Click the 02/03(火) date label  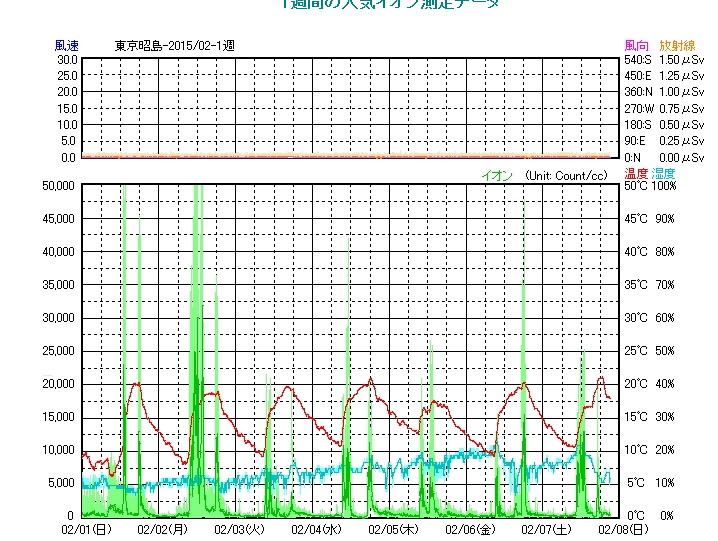239,529
